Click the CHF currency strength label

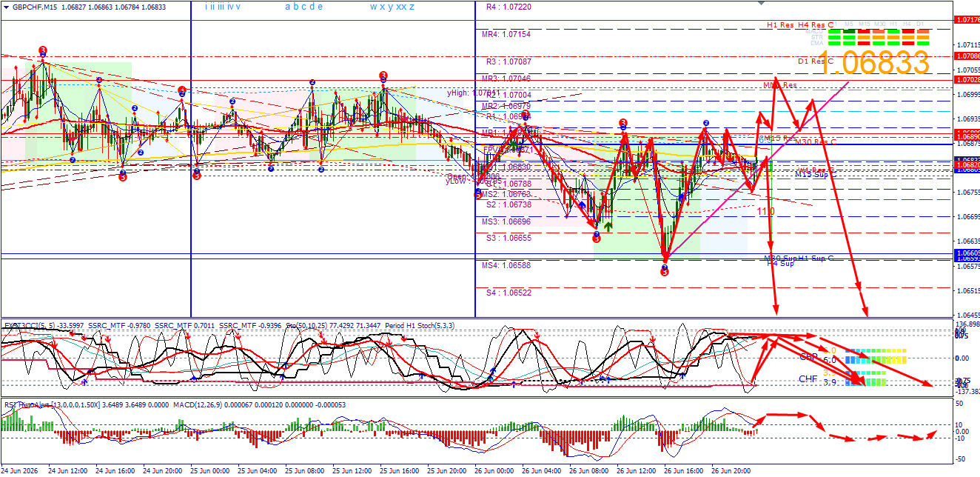[808, 379]
